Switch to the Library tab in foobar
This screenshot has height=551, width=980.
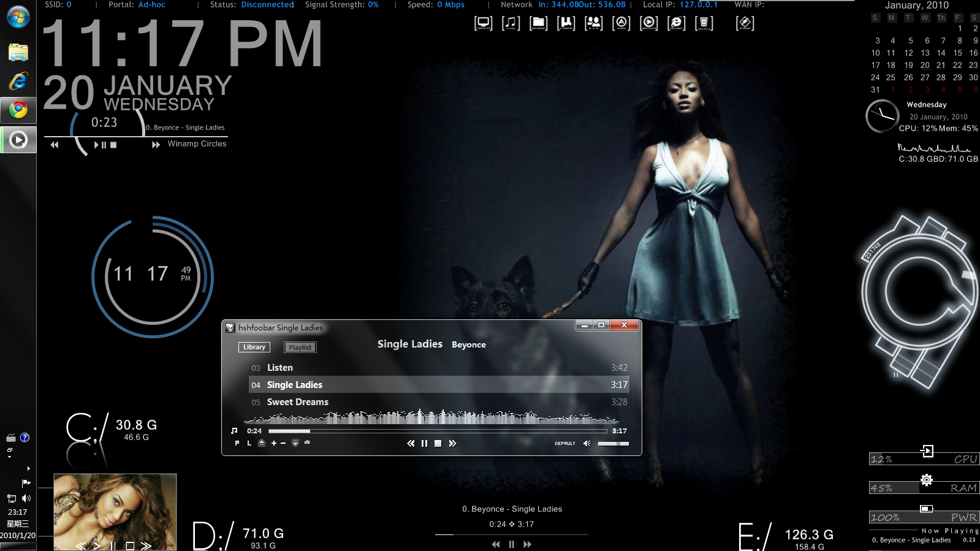tap(254, 347)
